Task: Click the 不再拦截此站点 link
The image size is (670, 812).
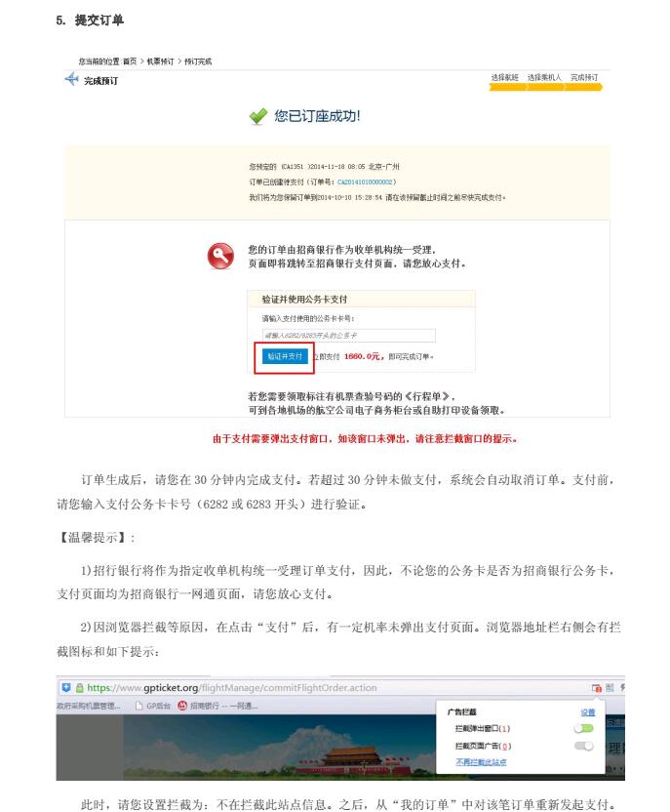Action: coord(481,762)
